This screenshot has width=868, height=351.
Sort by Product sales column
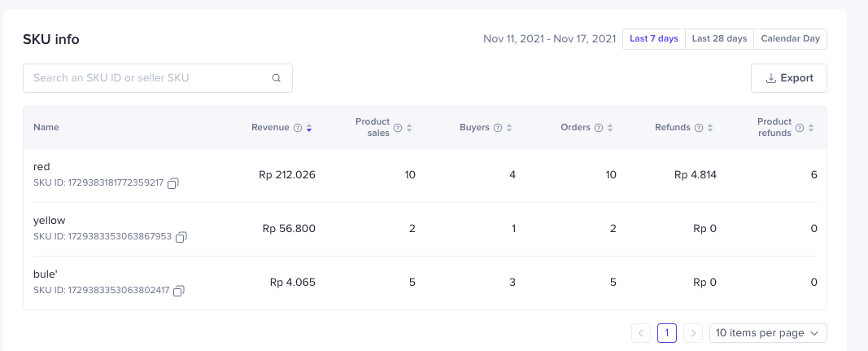409,128
